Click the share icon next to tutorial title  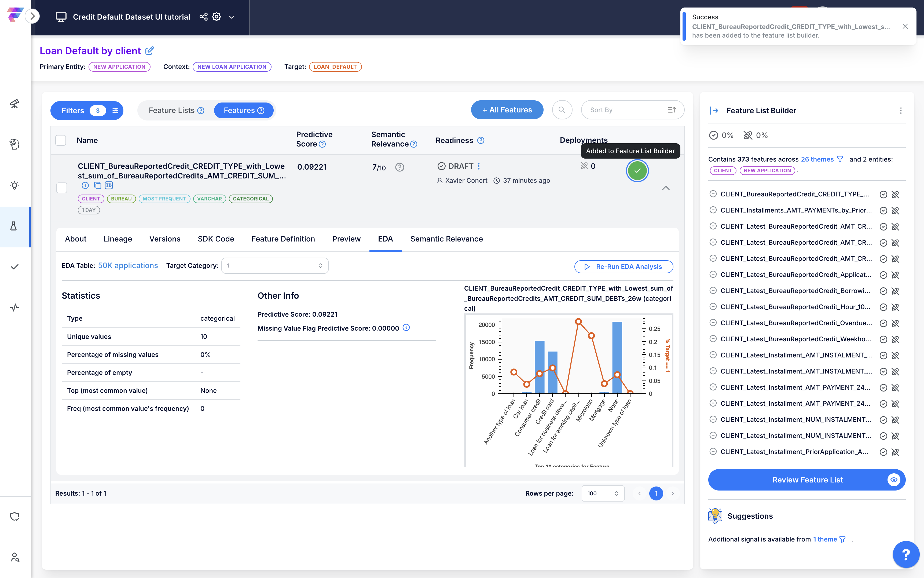click(x=203, y=17)
